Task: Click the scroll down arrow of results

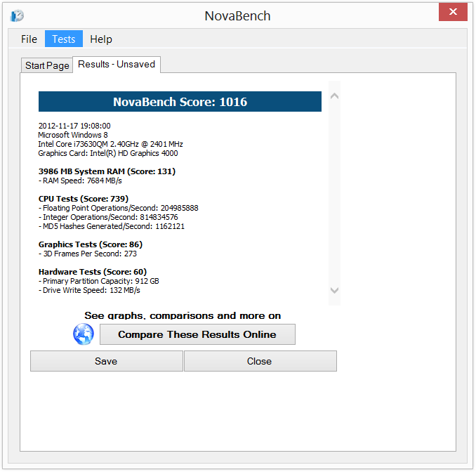Action: [335, 290]
